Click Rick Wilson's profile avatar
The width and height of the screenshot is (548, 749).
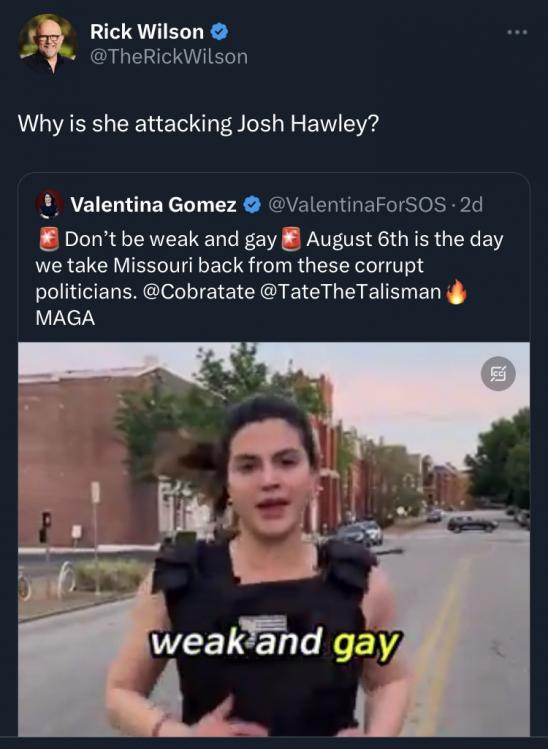[47, 43]
